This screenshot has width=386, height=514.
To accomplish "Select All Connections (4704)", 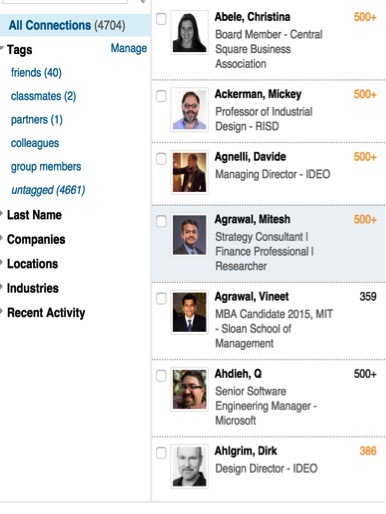I will click(67, 25).
